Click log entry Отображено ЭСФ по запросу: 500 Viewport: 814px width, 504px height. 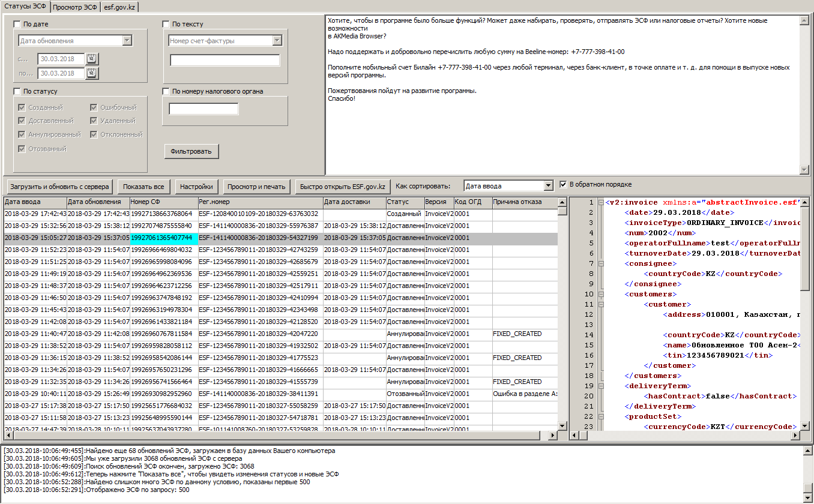(x=96, y=490)
